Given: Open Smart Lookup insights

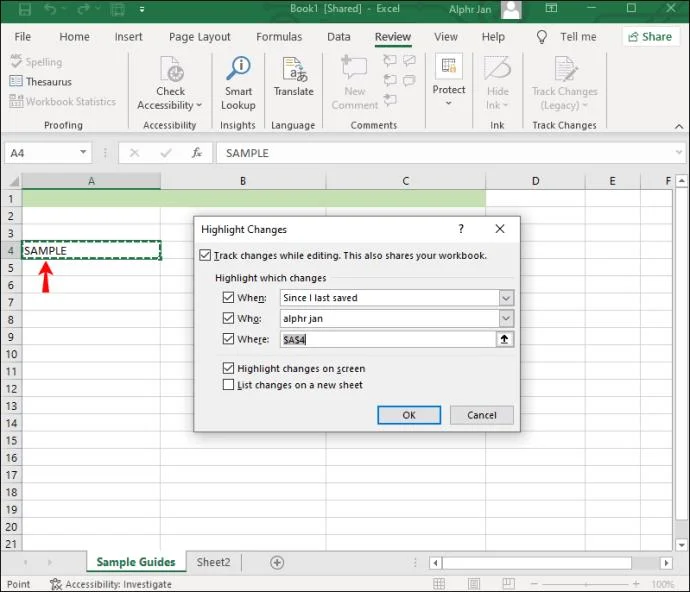Looking at the screenshot, I should click(238, 84).
